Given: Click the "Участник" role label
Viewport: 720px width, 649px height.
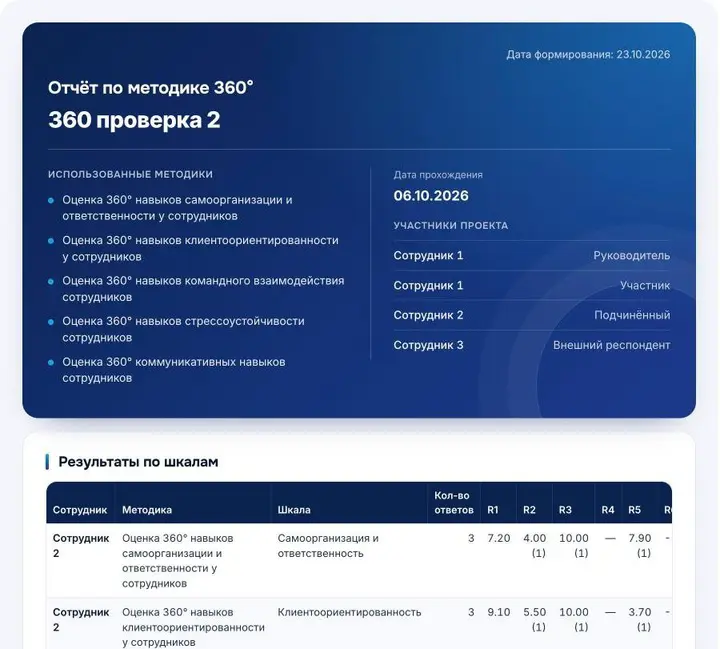Looking at the screenshot, I should tap(645, 285).
